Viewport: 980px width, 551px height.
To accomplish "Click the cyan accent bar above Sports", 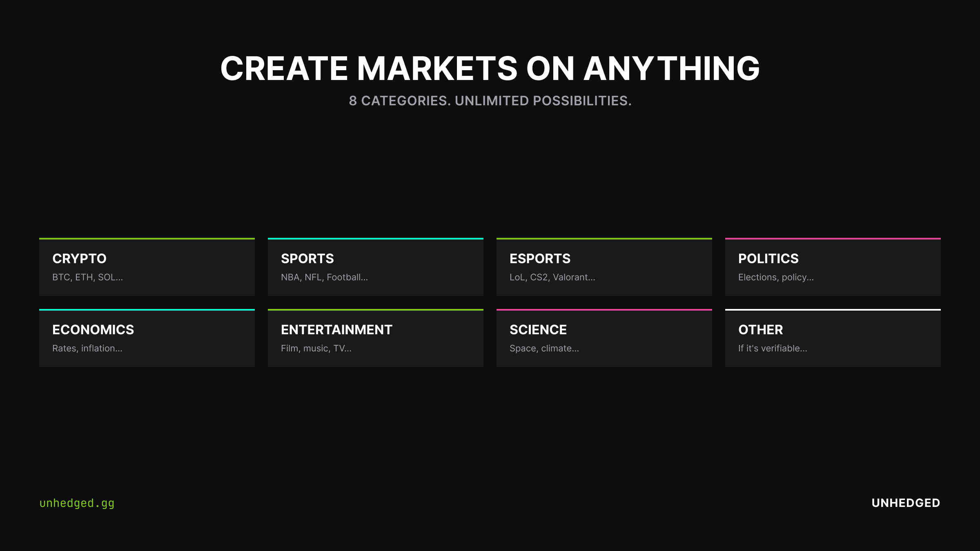I will 376,239.
